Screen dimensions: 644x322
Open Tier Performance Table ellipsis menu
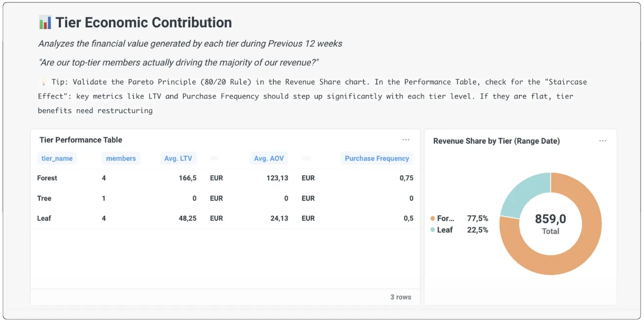click(x=406, y=140)
